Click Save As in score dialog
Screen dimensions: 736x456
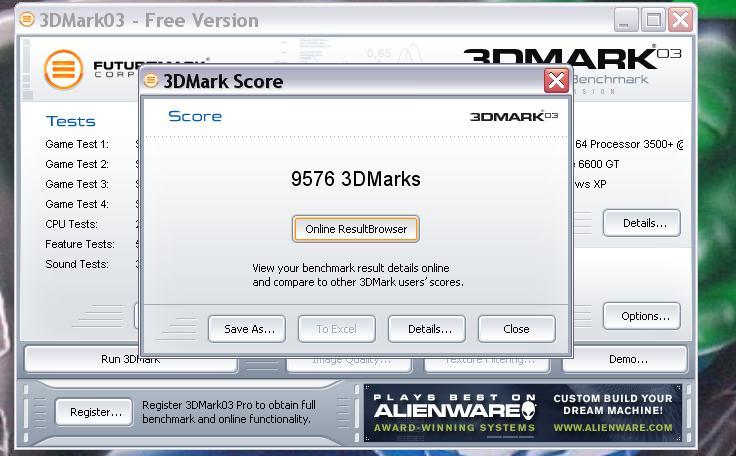click(247, 329)
